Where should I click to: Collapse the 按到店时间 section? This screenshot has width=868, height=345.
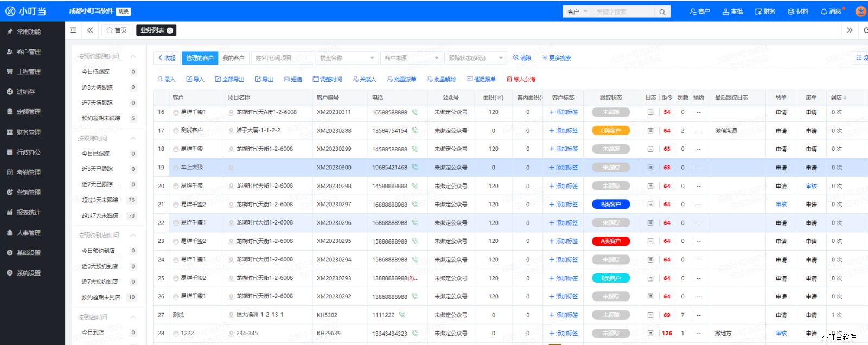point(133,317)
